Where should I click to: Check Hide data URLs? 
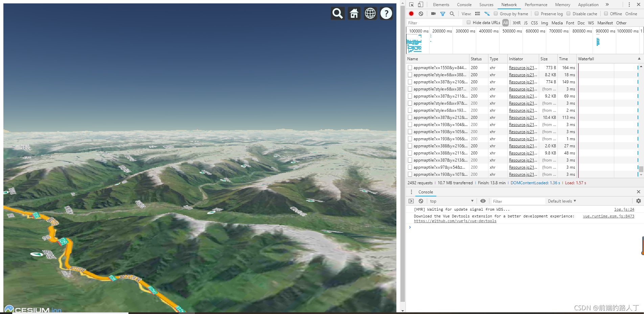pyautogui.click(x=468, y=22)
